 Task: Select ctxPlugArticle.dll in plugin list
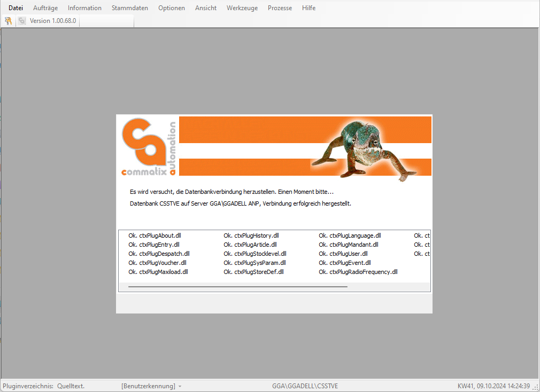click(250, 245)
